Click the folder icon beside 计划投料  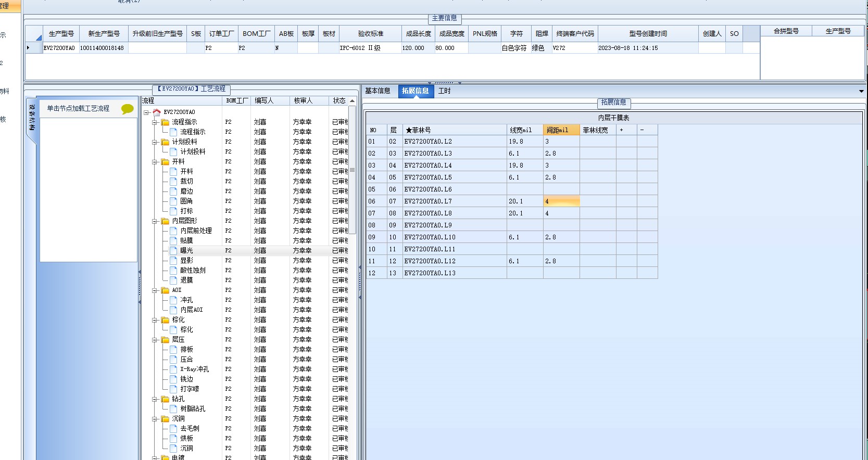[x=165, y=142]
